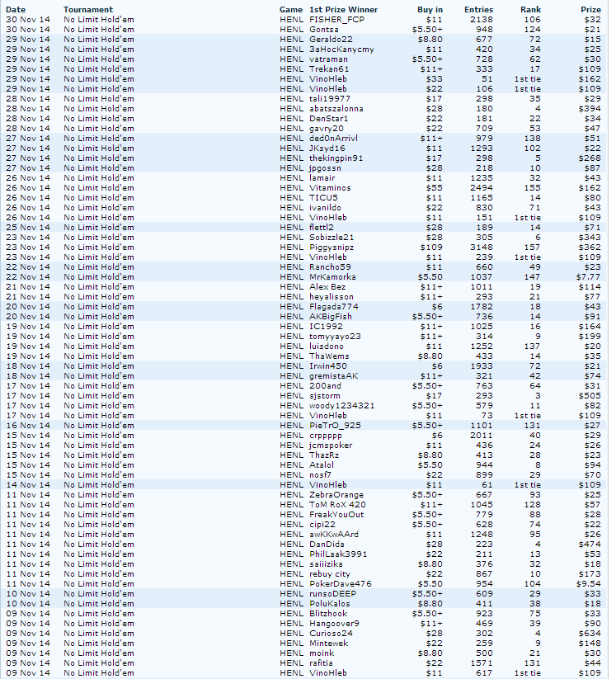Select winner name Irwin450

[x=327, y=366]
